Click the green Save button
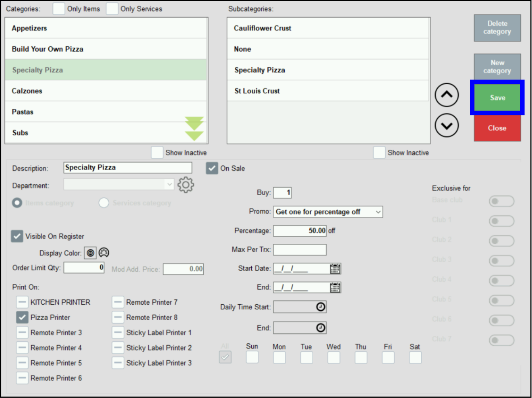Screen dimensions: 532x398 pos(497,98)
